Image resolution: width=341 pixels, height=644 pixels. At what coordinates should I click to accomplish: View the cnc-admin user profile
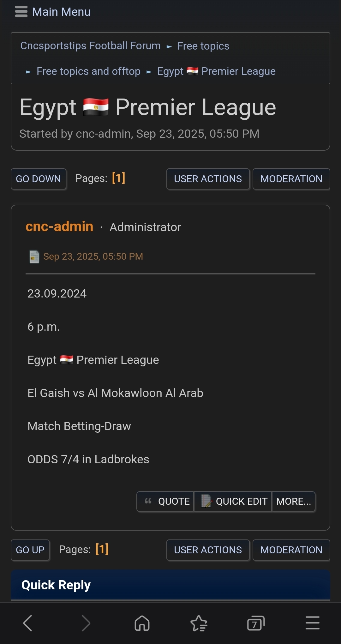coord(59,227)
